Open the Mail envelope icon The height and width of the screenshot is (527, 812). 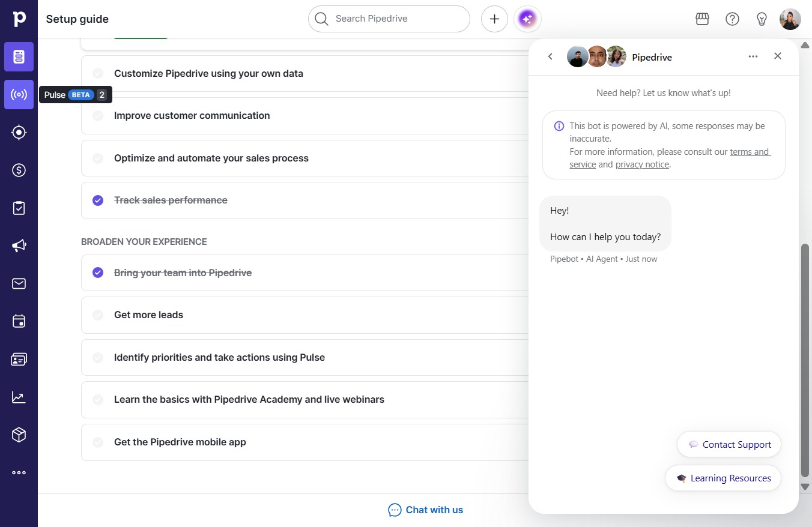coord(19,283)
